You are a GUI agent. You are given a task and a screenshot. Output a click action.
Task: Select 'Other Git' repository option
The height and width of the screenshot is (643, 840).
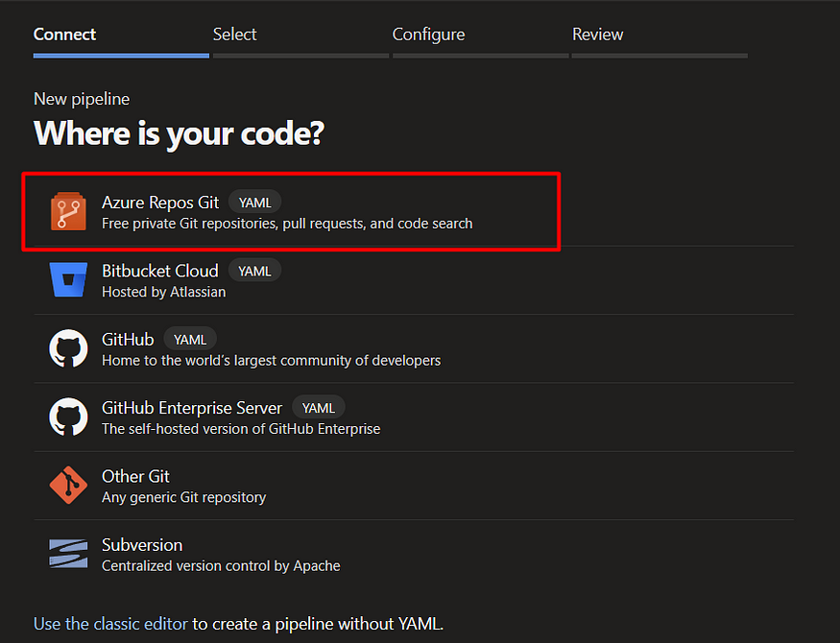click(x=135, y=477)
